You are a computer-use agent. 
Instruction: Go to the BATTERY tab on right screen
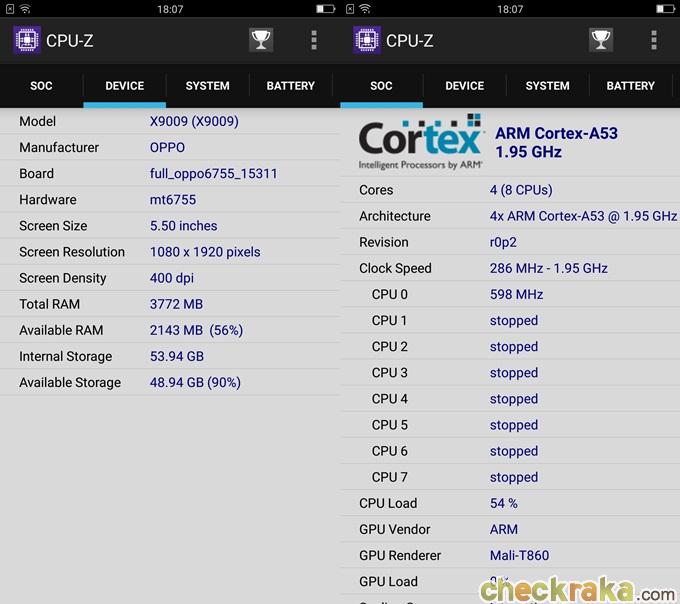point(631,86)
